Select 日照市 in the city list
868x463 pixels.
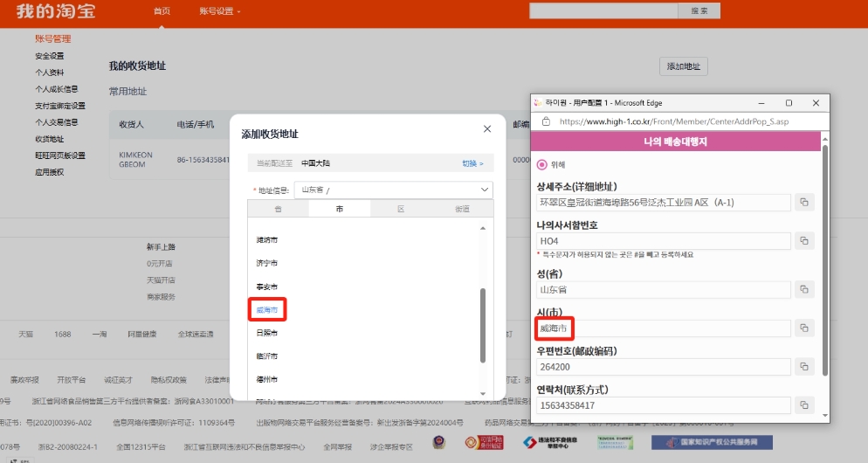pos(267,333)
